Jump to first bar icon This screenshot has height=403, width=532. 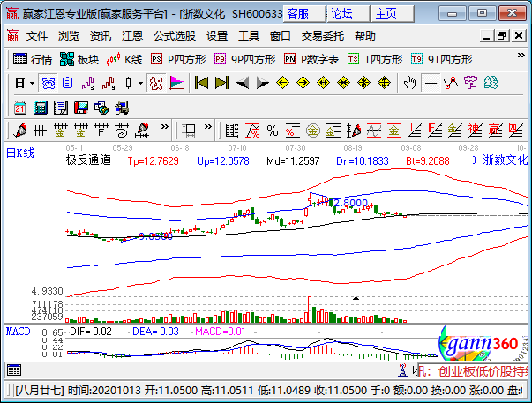201,83
